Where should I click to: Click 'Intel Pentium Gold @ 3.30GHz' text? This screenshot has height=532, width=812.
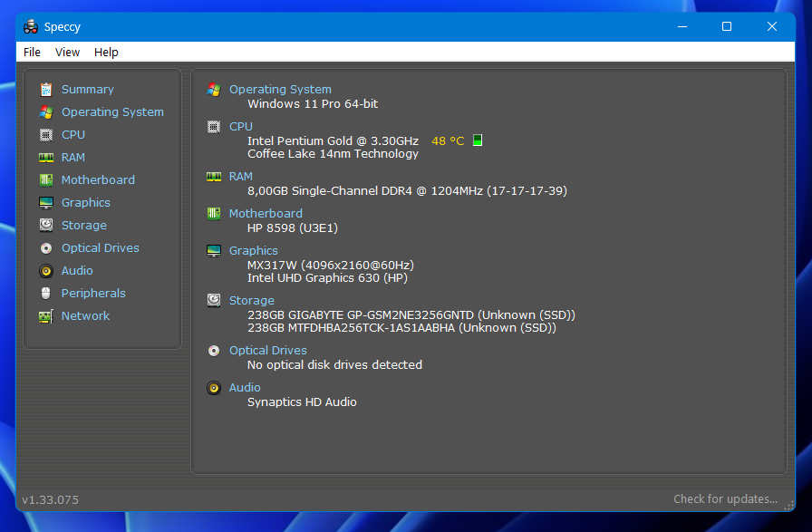click(x=333, y=140)
